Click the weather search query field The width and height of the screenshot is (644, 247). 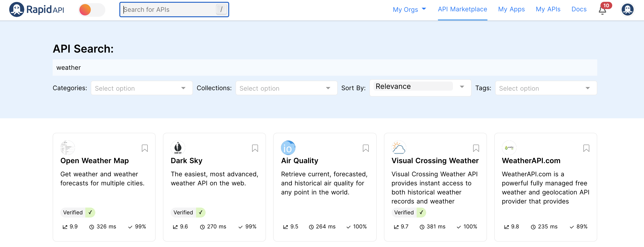tap(325, 68)
